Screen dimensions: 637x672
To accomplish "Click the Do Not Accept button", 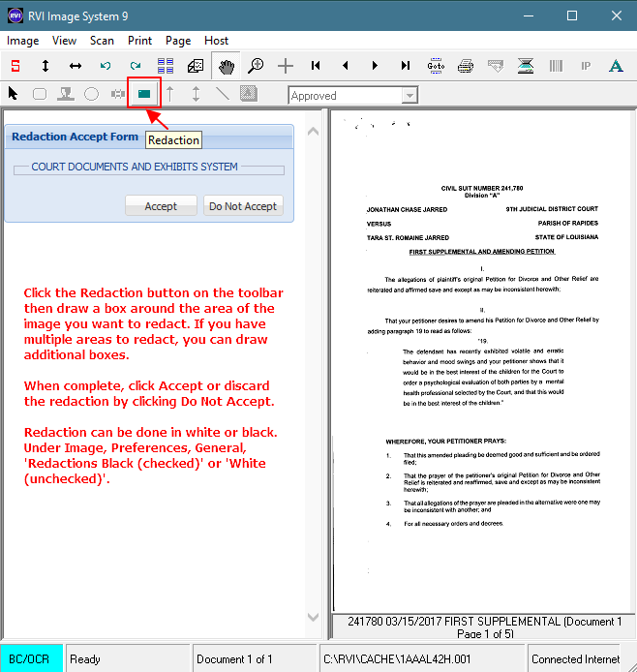I will pyautogui.click(x=243, y=206).
